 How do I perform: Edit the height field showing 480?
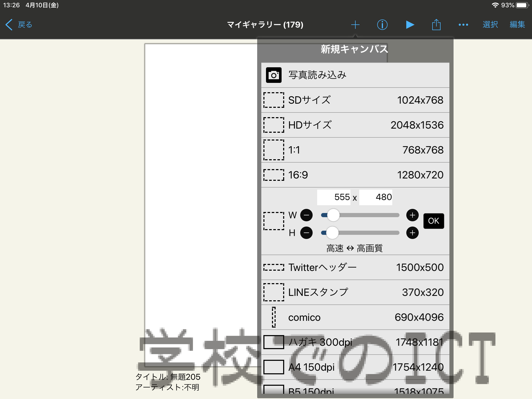[x=376, y=197]
